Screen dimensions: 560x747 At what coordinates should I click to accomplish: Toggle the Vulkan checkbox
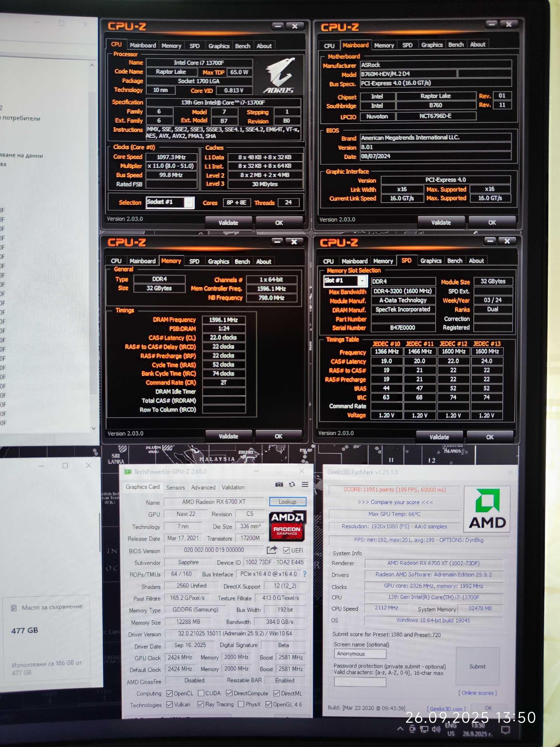[x=169, y=704]
